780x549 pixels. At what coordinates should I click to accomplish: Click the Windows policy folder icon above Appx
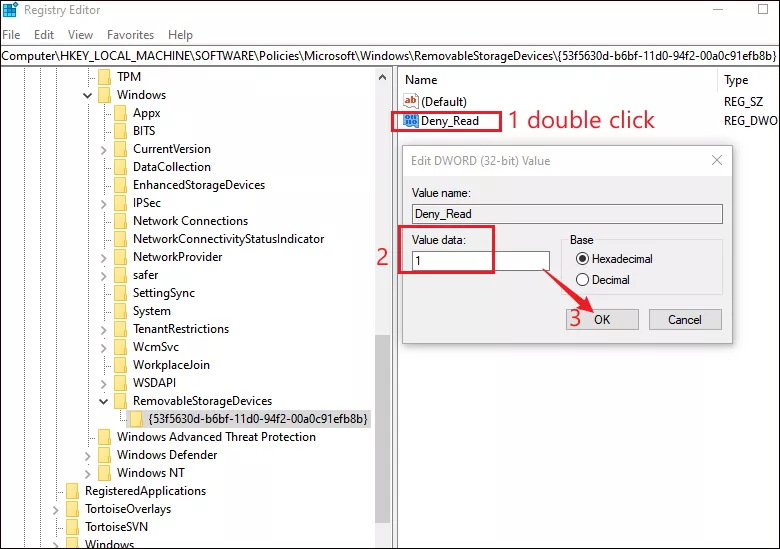(104, 95)
